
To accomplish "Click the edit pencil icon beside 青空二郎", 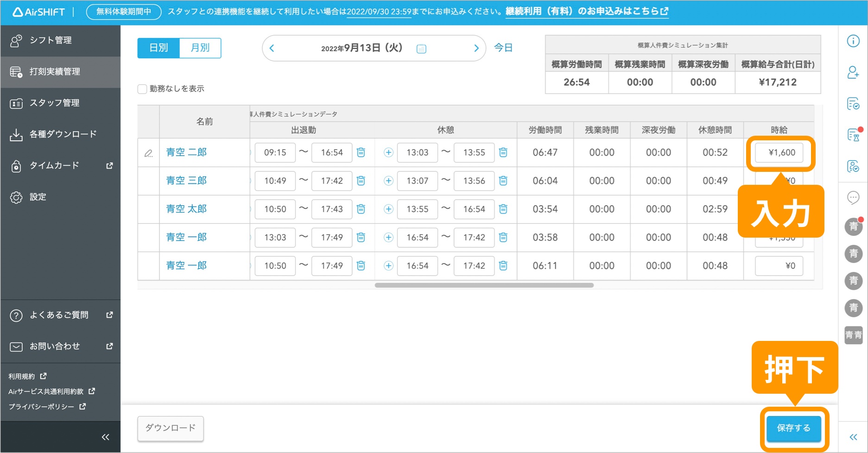I will point(148,153).
